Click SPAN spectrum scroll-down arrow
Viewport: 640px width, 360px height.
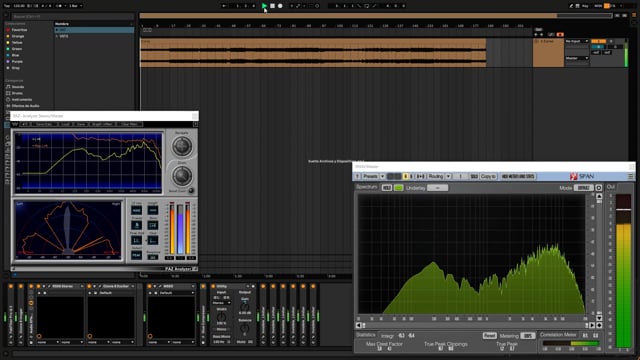(599, 318)
